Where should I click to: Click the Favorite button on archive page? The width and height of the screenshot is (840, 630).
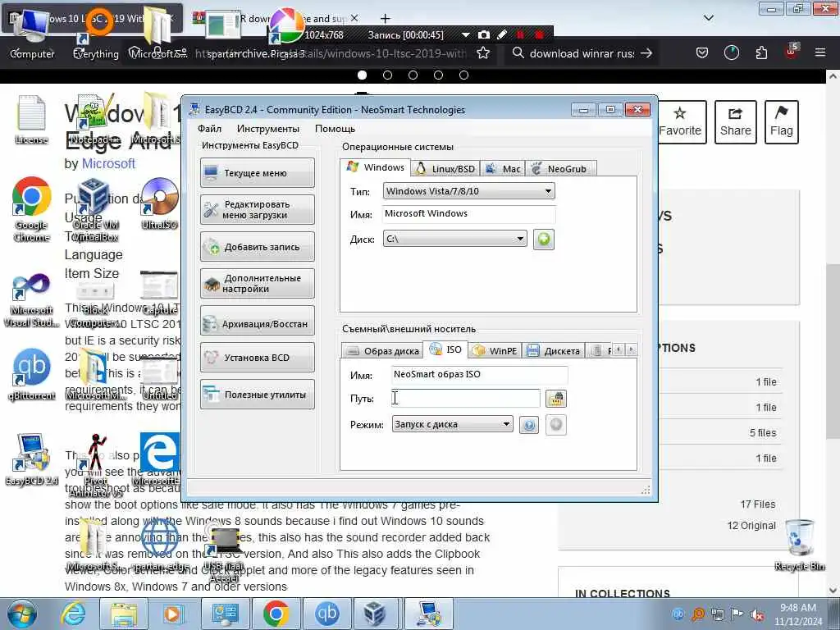coord(680,122)
